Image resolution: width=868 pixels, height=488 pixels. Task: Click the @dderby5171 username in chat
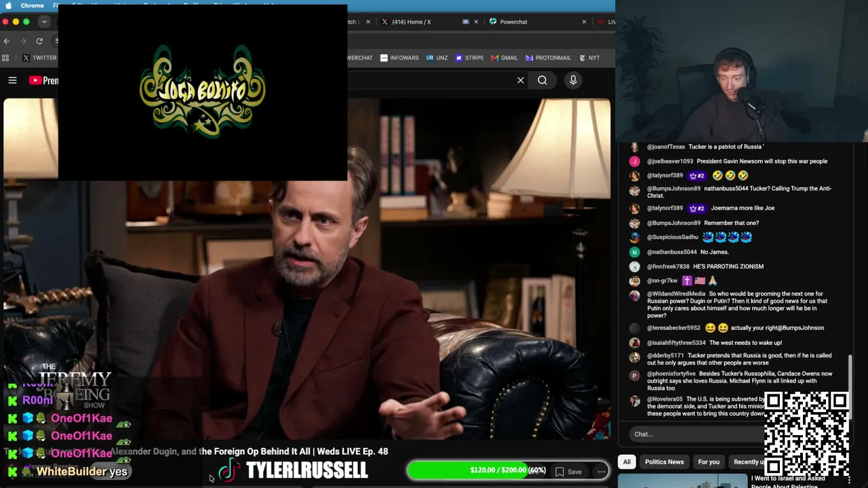[x=665, y=355]
